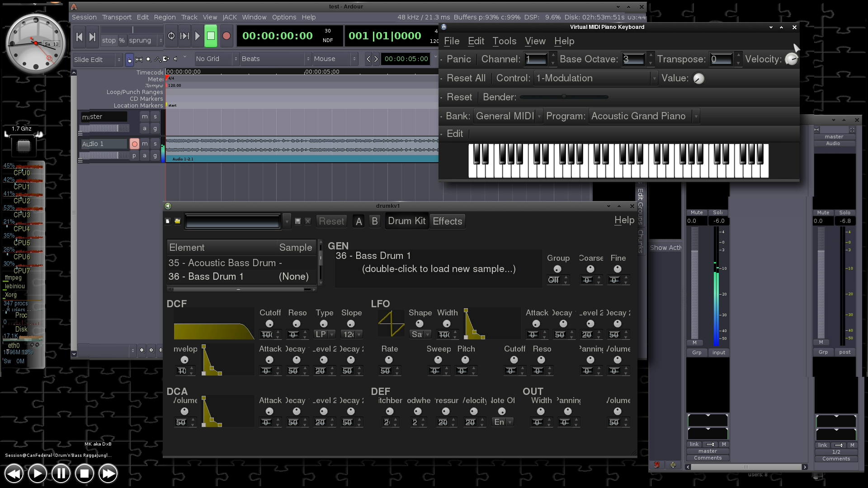Select preset slot A in drumkv1
The height and width of the screenshot is (488, 868).
point(359,221)
